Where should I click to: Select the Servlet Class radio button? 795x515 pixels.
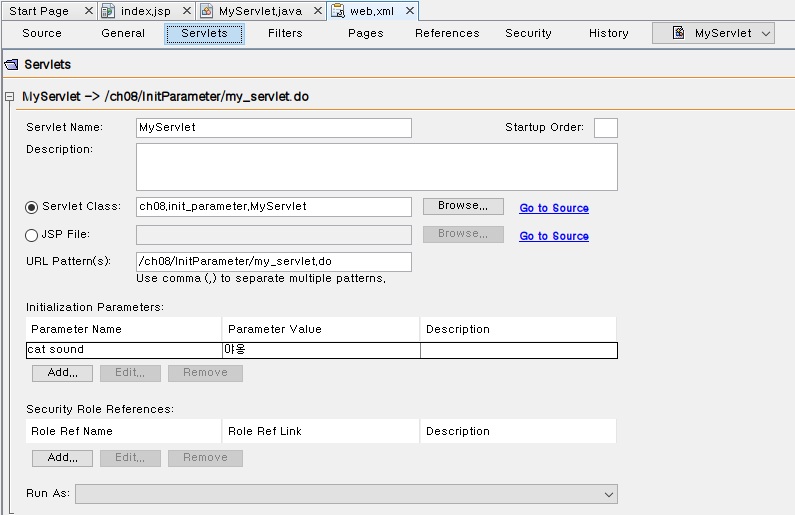click(x=31, y=207)
